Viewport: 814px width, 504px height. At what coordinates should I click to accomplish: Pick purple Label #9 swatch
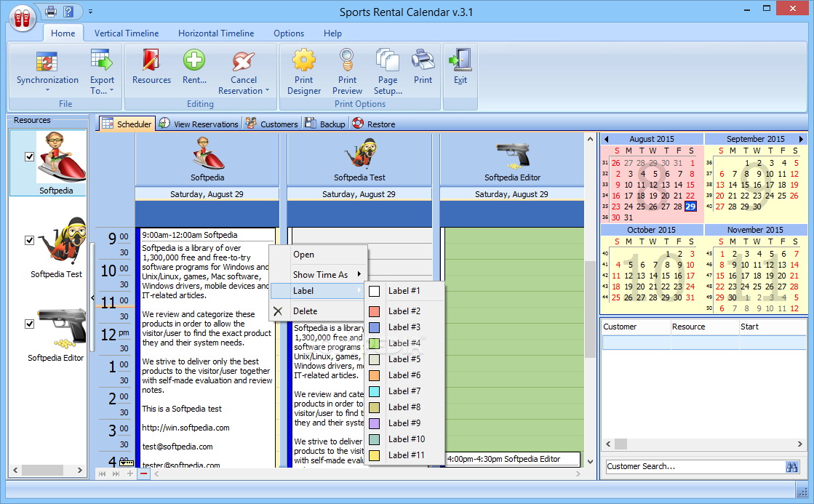[375, 423]
